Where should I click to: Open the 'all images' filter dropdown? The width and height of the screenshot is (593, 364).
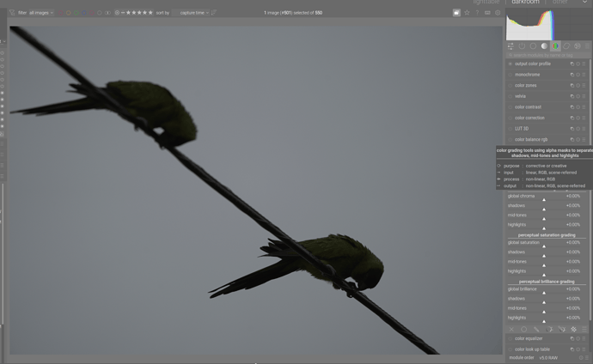[40, 13]
